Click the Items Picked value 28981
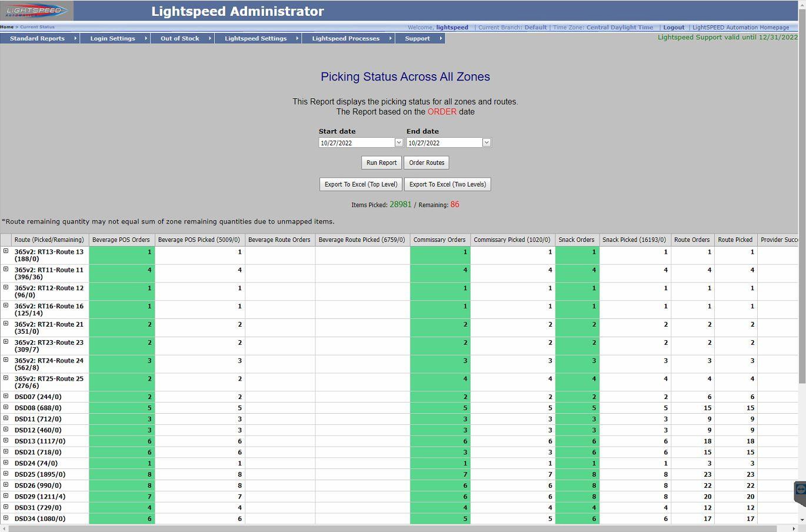Viewport: 806px width, 532px height. pos(401,204)
